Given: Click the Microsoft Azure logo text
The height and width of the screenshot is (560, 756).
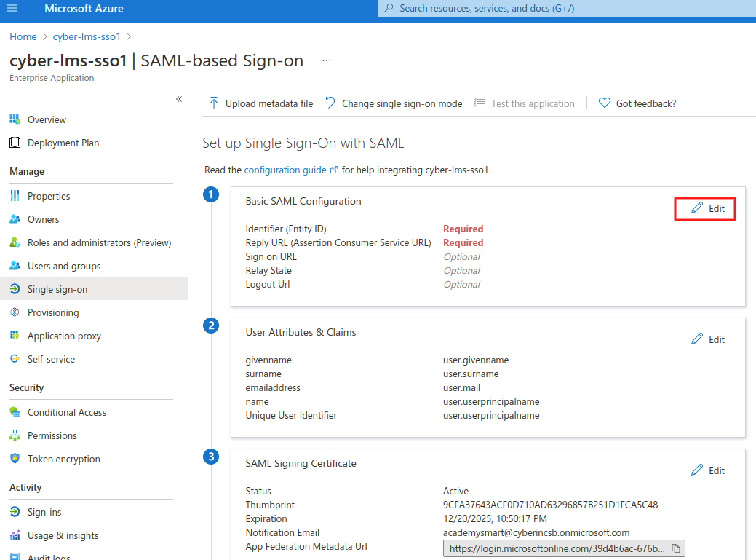Looking at the screenshot, I should click(x=84, y=8).
